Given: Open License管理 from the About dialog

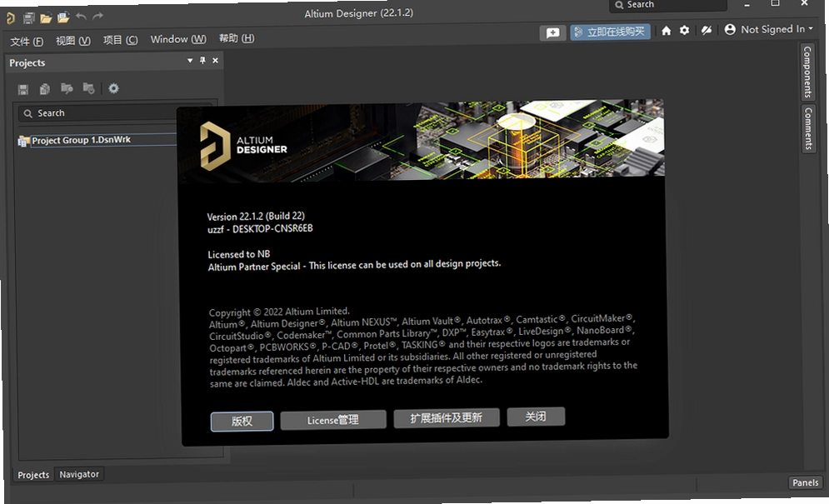Looking at the screenshot, I should coord(333,420).
